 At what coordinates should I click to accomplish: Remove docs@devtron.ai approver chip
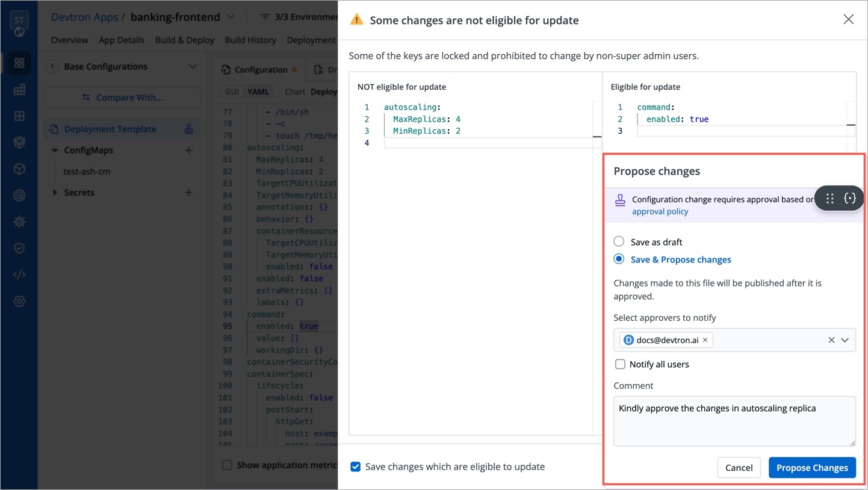[x=705, y=340]
